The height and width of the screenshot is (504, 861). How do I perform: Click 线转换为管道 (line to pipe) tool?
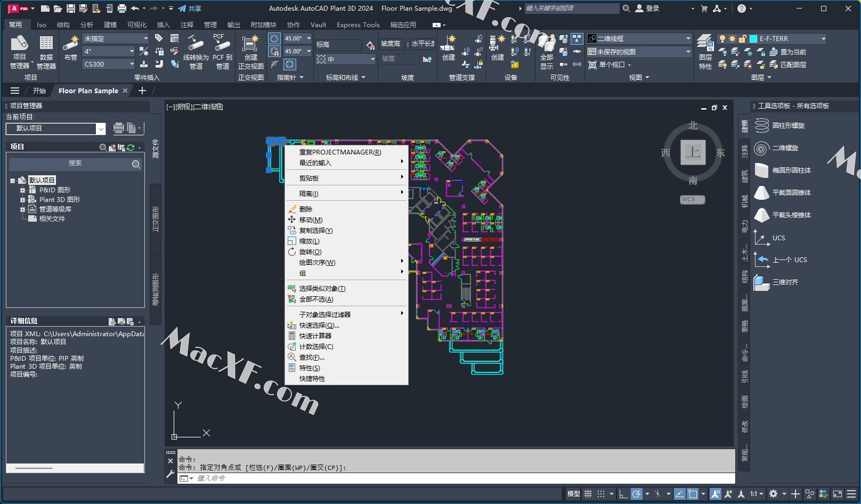(196, 52)
